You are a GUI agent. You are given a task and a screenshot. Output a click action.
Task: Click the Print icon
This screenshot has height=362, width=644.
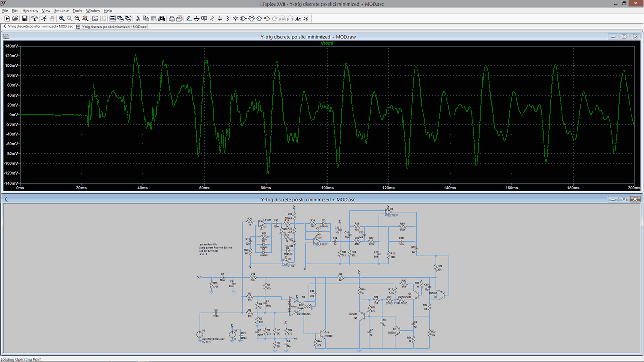click(172, 19)
